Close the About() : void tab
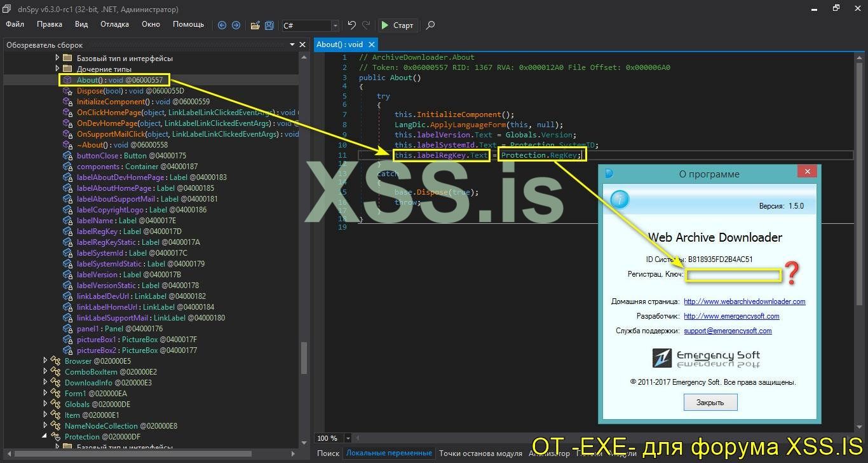Image resolution: width=868 pixels, height=463 pixels. click(x=371, y=45)
